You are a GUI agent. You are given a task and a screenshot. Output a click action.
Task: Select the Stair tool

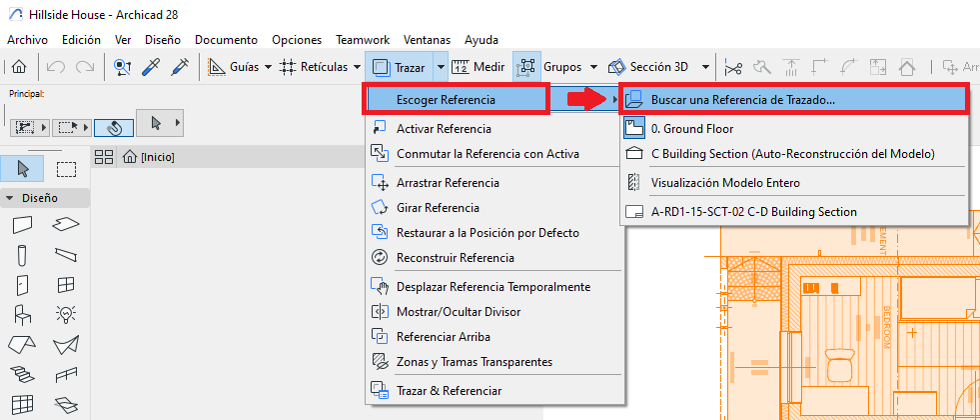pos(23,375)
